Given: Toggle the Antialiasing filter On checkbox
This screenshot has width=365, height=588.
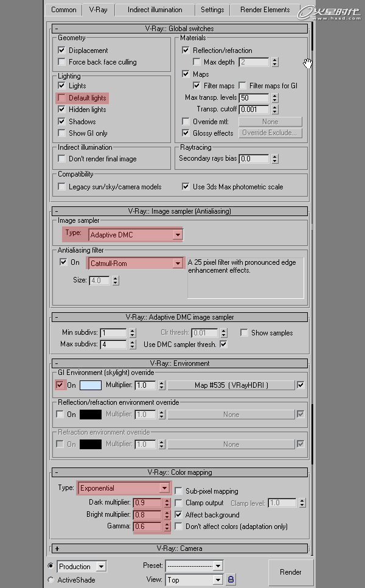Looking at the screenshot, I should pos(63,262).
